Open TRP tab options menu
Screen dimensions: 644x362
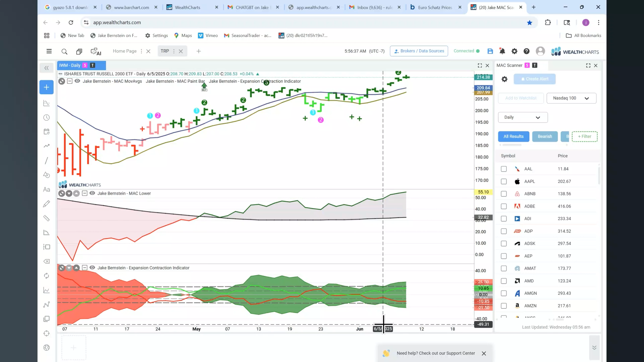tap(174, 51)
